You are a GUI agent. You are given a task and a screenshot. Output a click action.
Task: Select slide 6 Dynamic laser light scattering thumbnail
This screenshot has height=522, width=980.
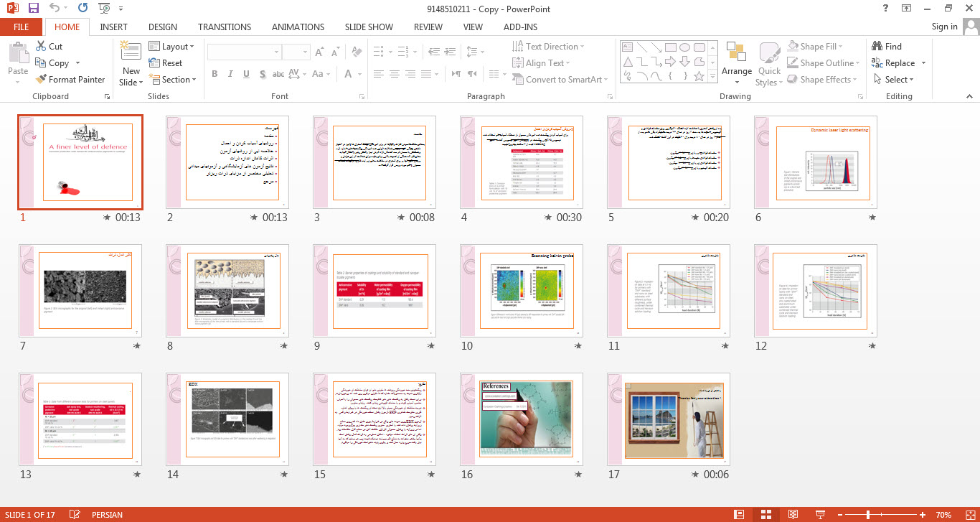coord(816,162)
